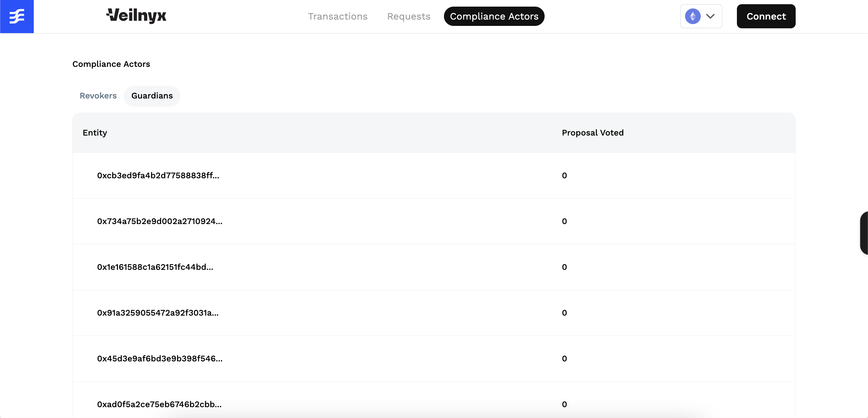The image size is (868, 418).
Task: Open entity 0xad0f5a2ce75eb6746b2cbb...
Action: click(x=159, y=404)
